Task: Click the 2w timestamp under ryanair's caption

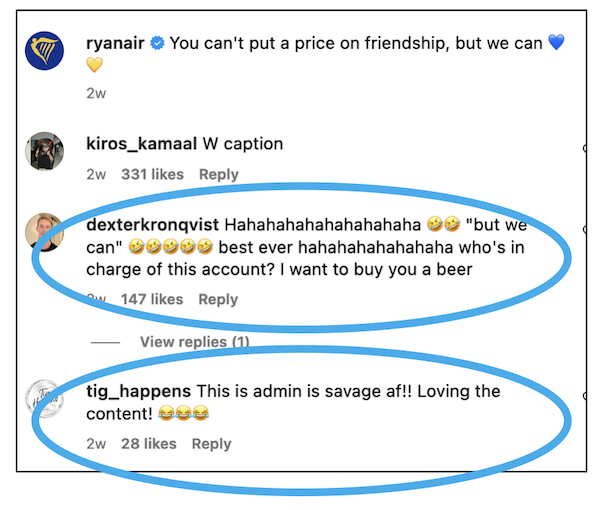Action: pos(96,93)
